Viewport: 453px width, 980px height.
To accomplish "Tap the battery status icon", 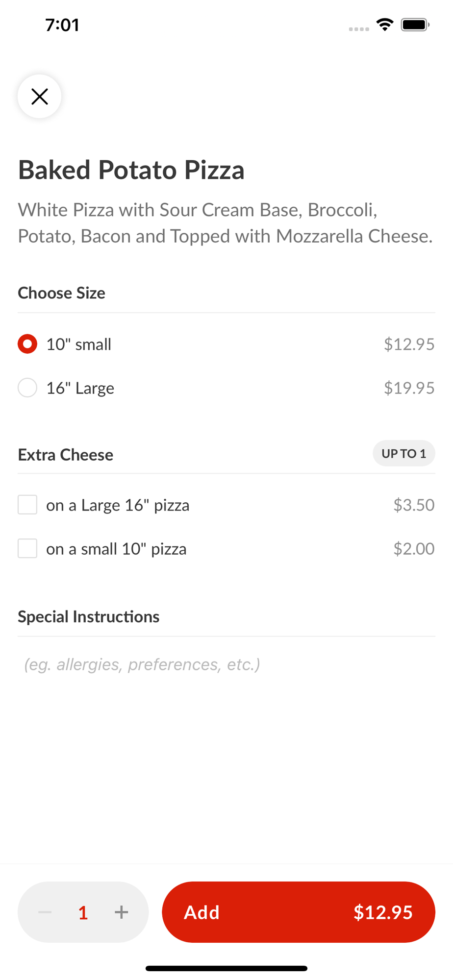I will pyautogui.click(x=415, y=24).
